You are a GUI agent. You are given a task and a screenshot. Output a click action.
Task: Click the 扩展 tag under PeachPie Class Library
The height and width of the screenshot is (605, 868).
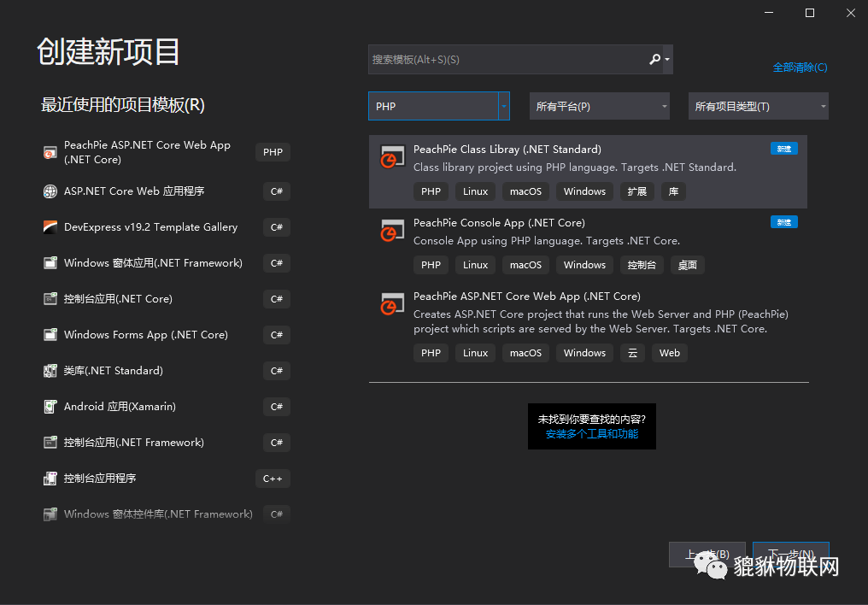pyautogui.click(x=637, y=191)
